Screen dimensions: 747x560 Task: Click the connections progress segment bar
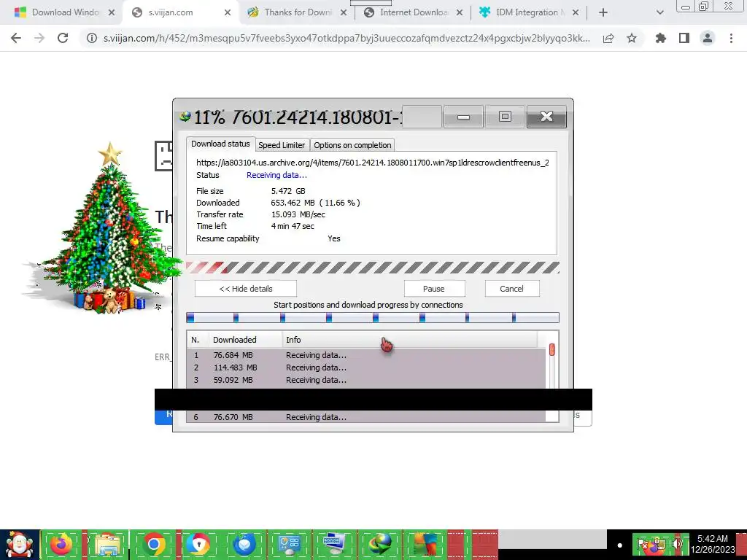[372, 318]
